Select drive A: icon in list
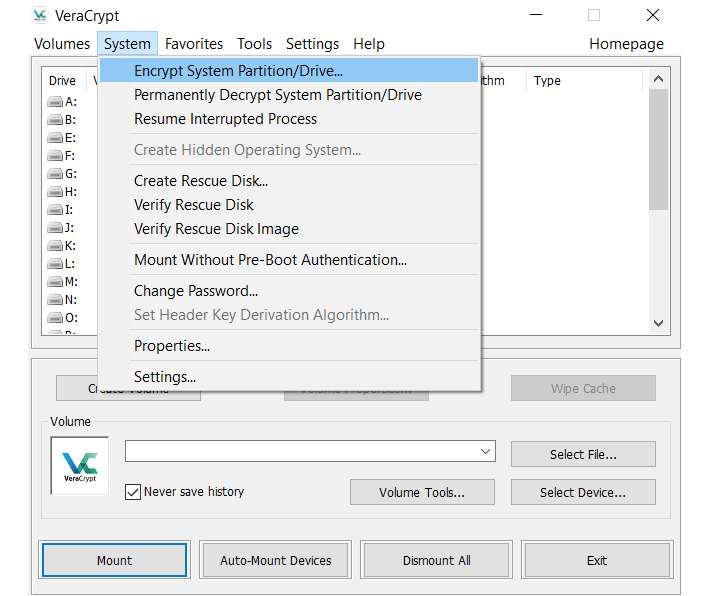The width and height of the screenshot is (702, 596). click(x=55, y=102)
